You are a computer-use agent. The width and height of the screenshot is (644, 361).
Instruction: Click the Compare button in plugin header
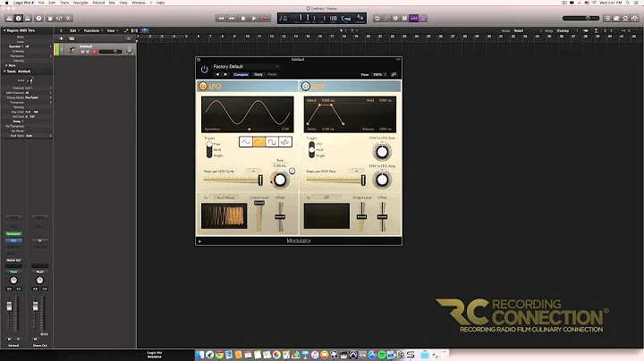(241, 75)
